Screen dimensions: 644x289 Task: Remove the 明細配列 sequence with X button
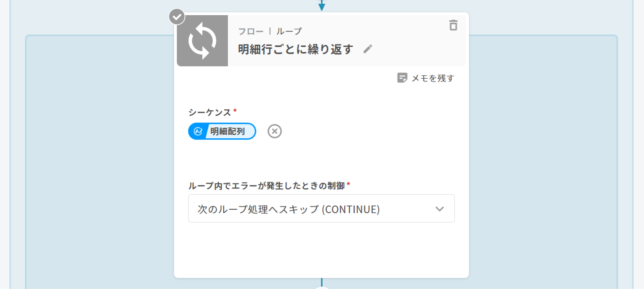click(274, 131)
